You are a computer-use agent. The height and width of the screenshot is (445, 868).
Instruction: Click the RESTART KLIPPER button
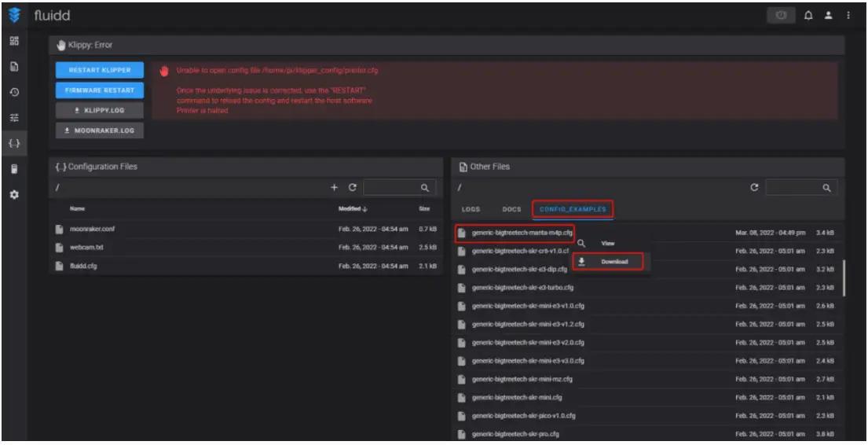click(x=100, y=70)
